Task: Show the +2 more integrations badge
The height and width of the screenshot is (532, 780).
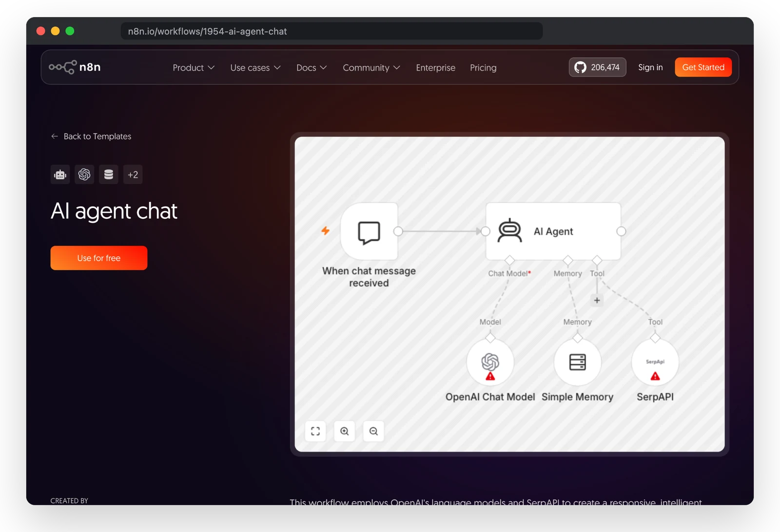Action: 133,174
